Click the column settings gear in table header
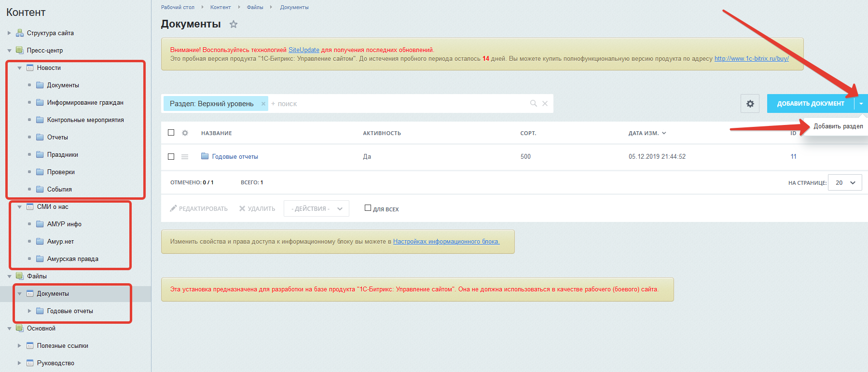This screenshot has width=868, height=372. pyautogui.click(x=185, y=133)
